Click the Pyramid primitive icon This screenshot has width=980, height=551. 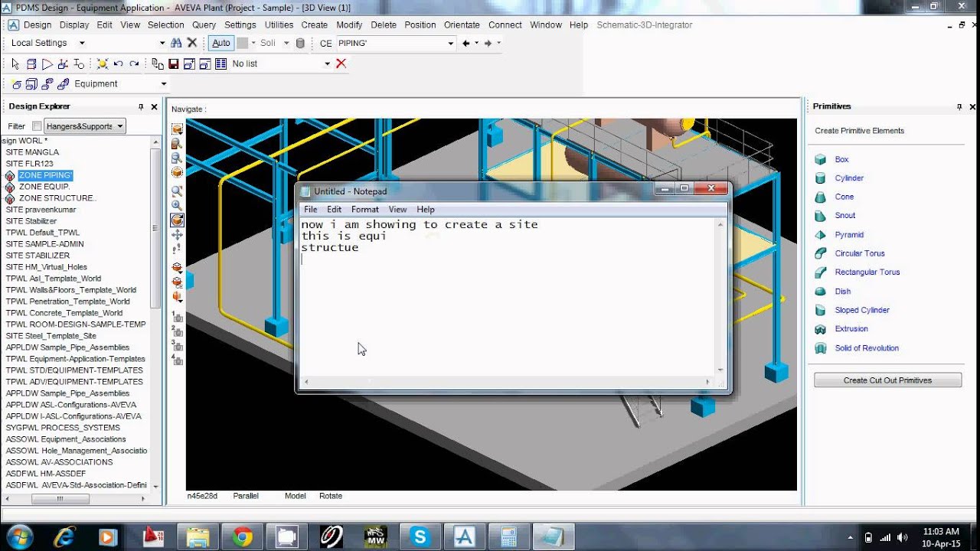[x=821, y=235]
